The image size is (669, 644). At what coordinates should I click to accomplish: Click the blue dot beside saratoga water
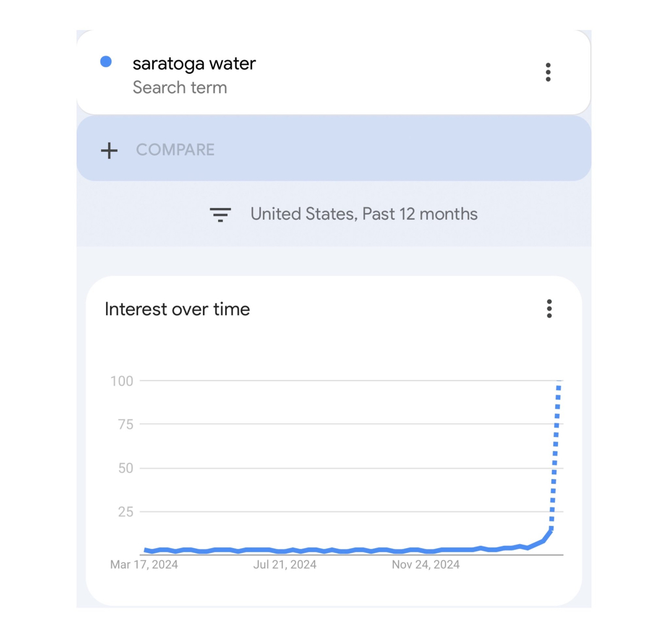[x=106, y=62]
